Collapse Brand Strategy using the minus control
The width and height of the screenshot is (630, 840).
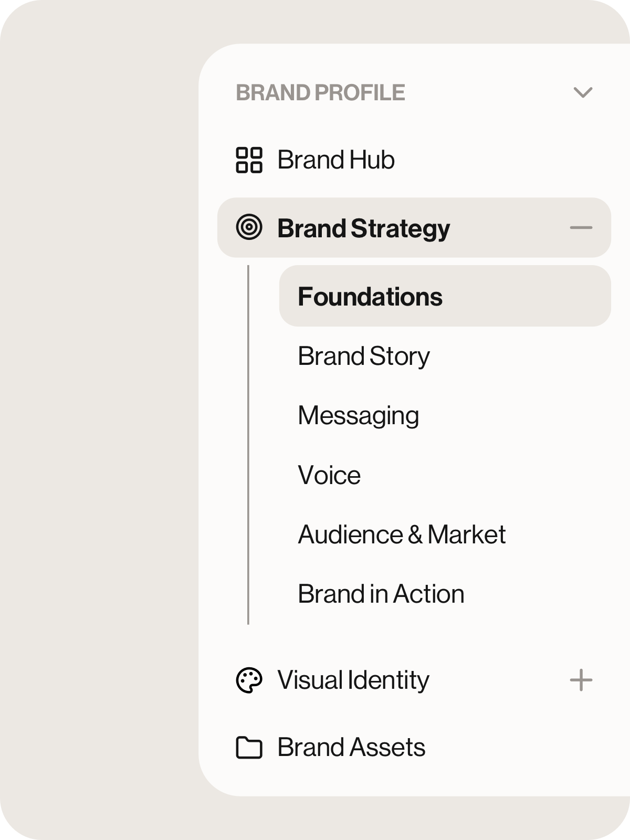click(x=580, y=228)
